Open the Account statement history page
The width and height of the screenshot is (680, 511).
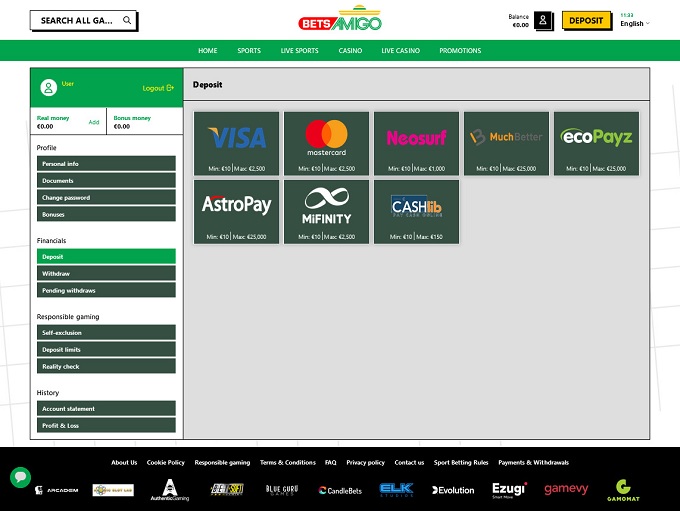click(x=106, y=408)
